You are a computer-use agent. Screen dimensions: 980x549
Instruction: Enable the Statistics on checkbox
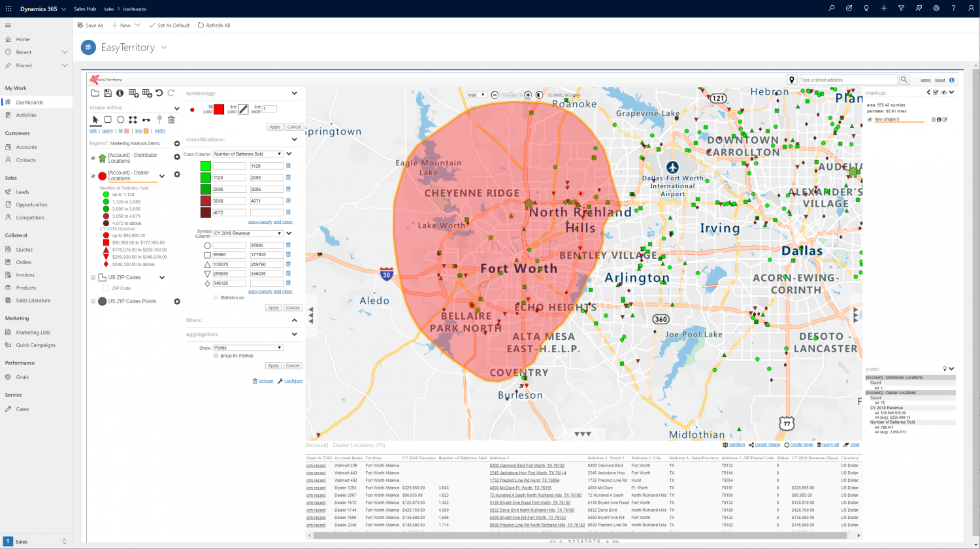coord(216,297)
